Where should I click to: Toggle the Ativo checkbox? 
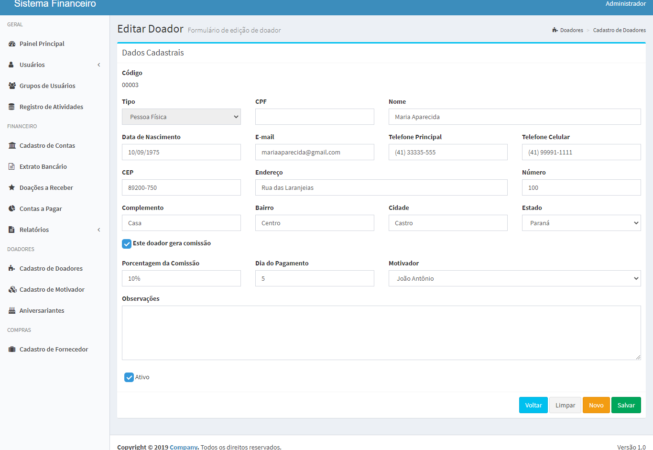click(x=128, y=377)
